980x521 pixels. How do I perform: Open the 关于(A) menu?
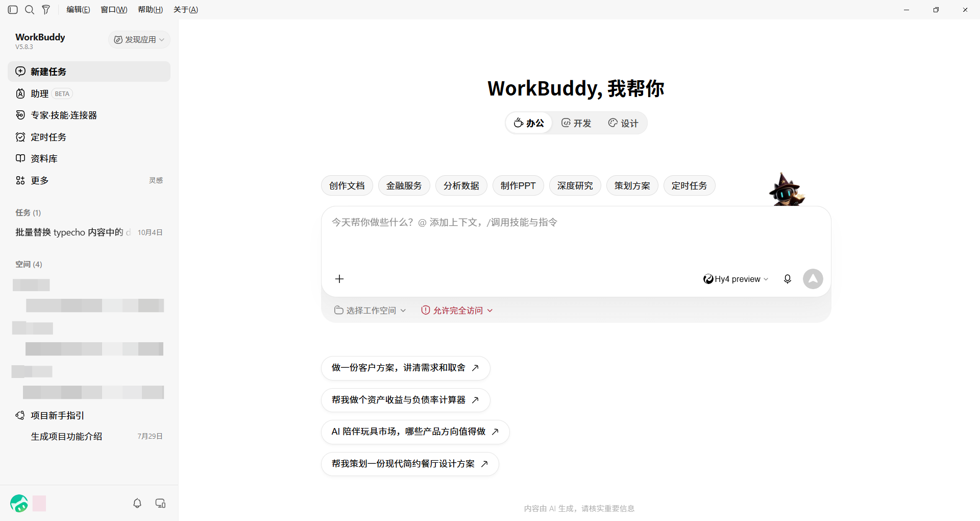(x=186, y=10)
